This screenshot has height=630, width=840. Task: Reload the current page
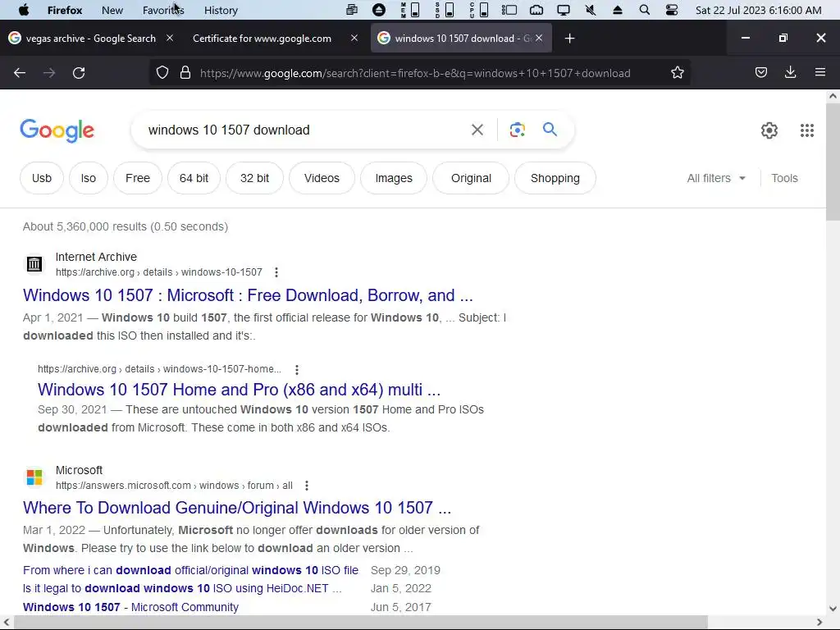tap(79, 73)
